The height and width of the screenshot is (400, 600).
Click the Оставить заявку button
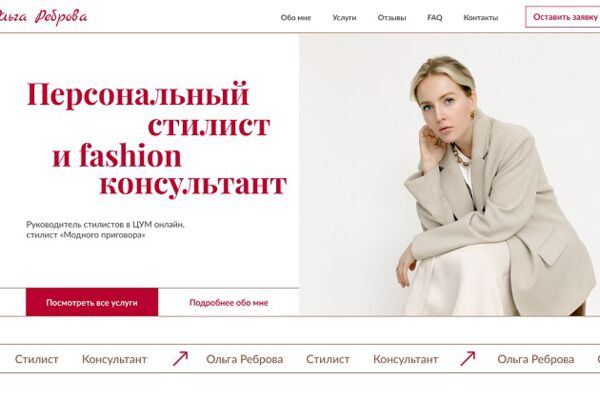(563, 17)
